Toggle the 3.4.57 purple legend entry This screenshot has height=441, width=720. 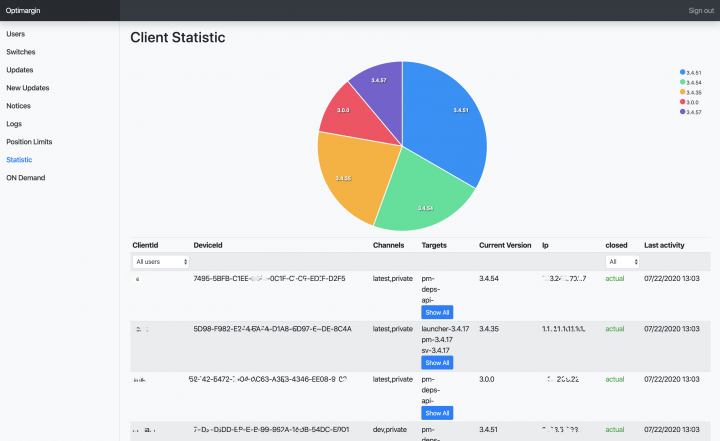point(691,112)
